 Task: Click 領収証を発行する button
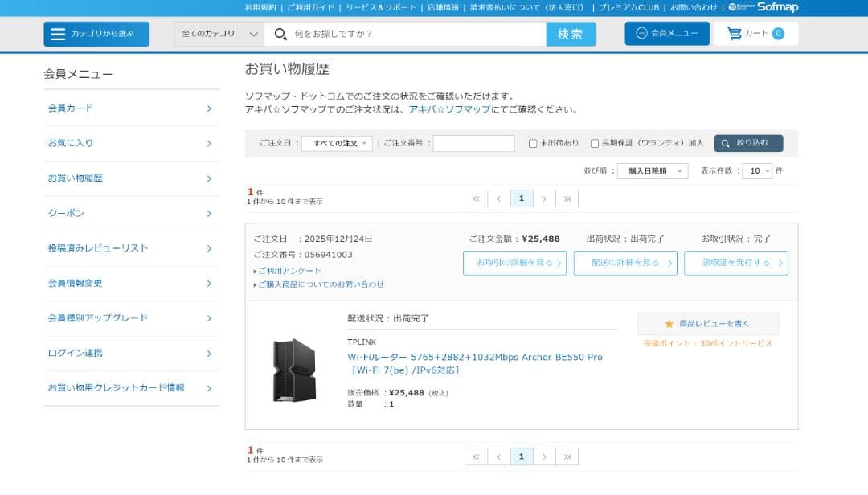(x=736, y=263)
